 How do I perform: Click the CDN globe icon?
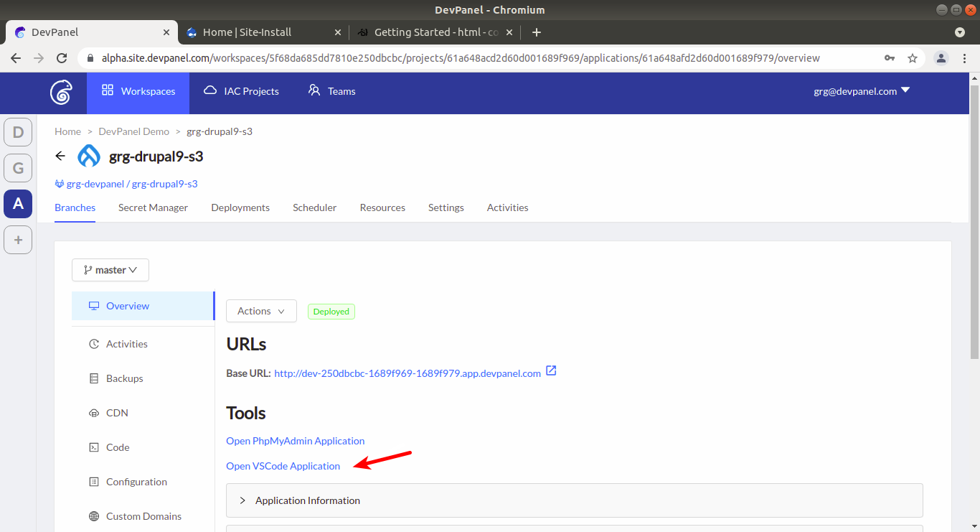93,413
